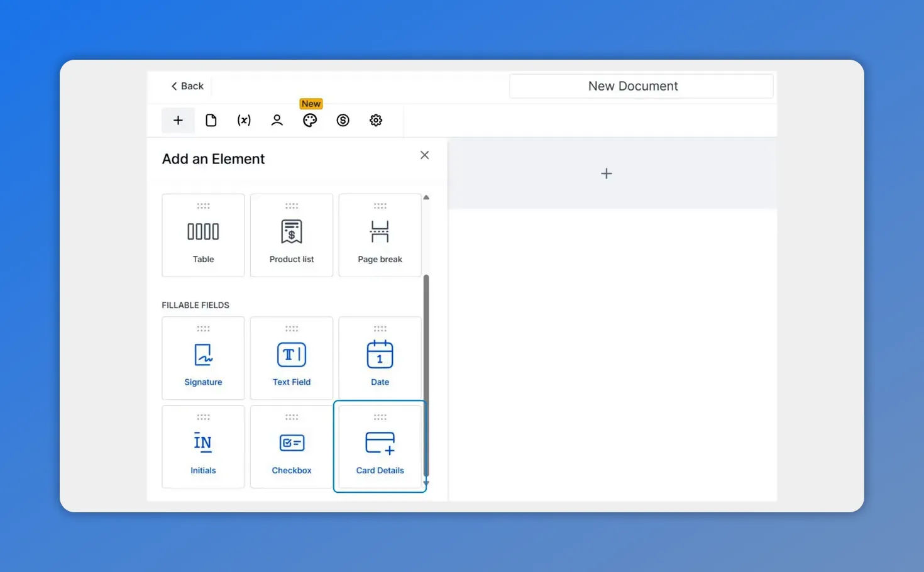The height and width of the screenshot is (572, 924).
Task: Open the variables (x) icon
Action: pos(244,120)
